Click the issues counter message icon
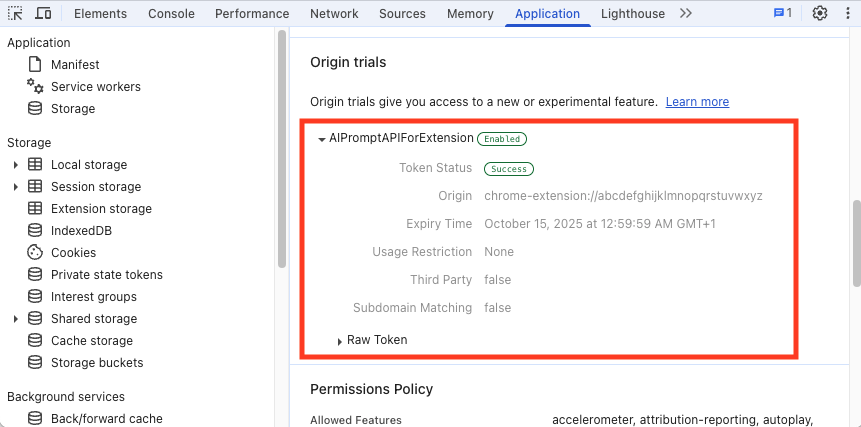The height and width of the screenshot is (427, 861). tap(782, 14)
